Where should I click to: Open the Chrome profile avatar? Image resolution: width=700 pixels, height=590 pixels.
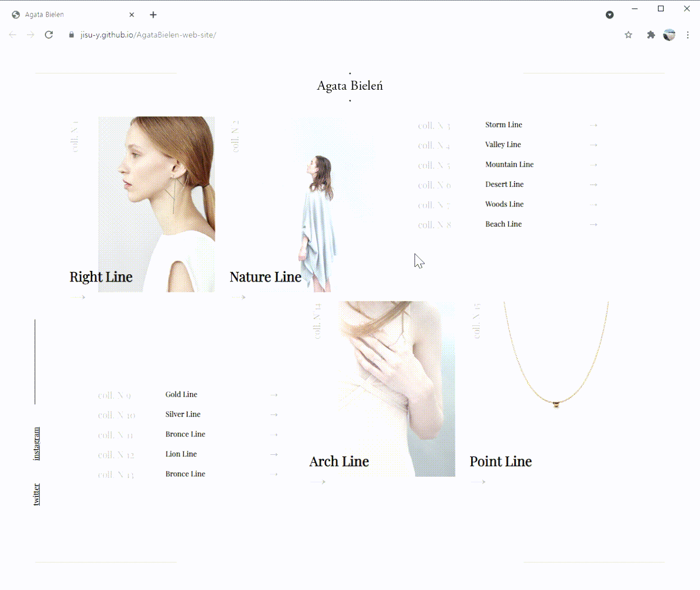[x=669, y=35]
